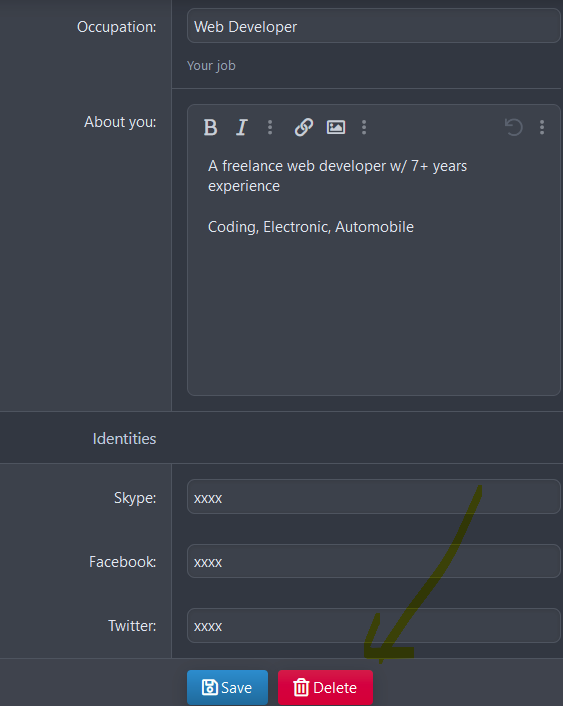Open more text formatting options after italic
563x706 pixels.
tap(270, 127)
